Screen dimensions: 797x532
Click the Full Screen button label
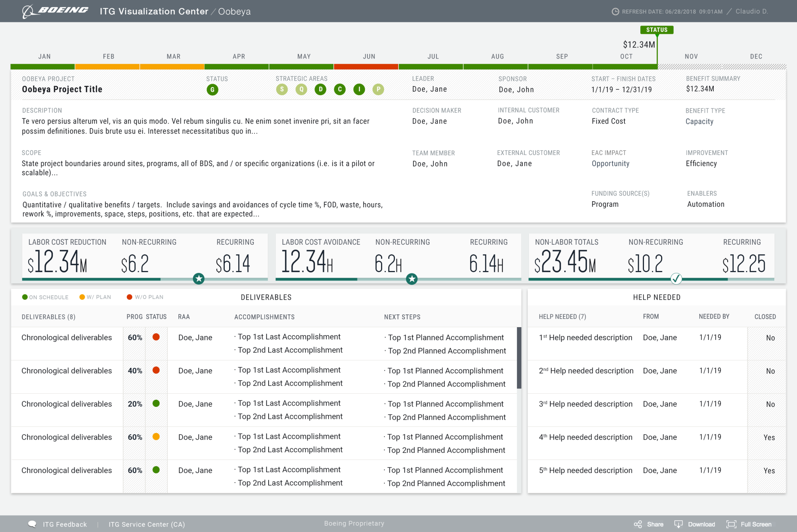coord(756,524)
